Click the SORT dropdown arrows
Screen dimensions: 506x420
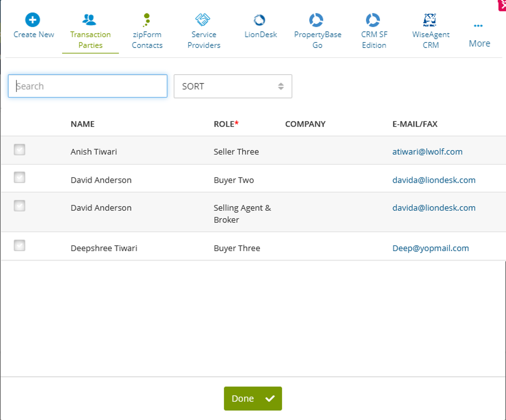(x=281, y=86)
